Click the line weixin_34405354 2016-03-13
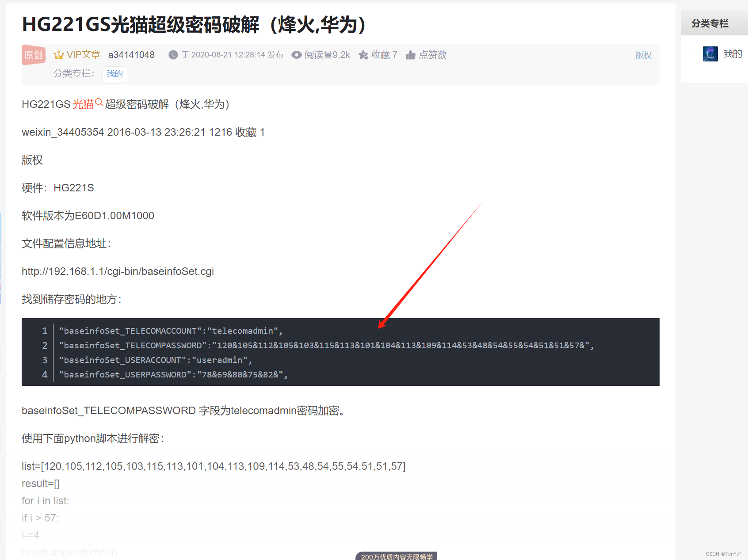Image resolution: width=748 pixels, height=560 pixels. click(143, 132)
